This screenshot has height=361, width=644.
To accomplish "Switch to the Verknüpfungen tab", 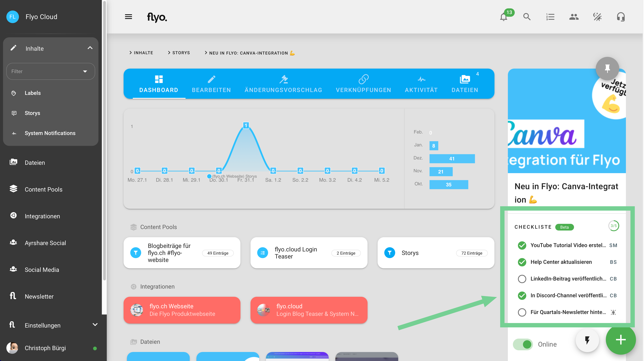I will (363, 84).
